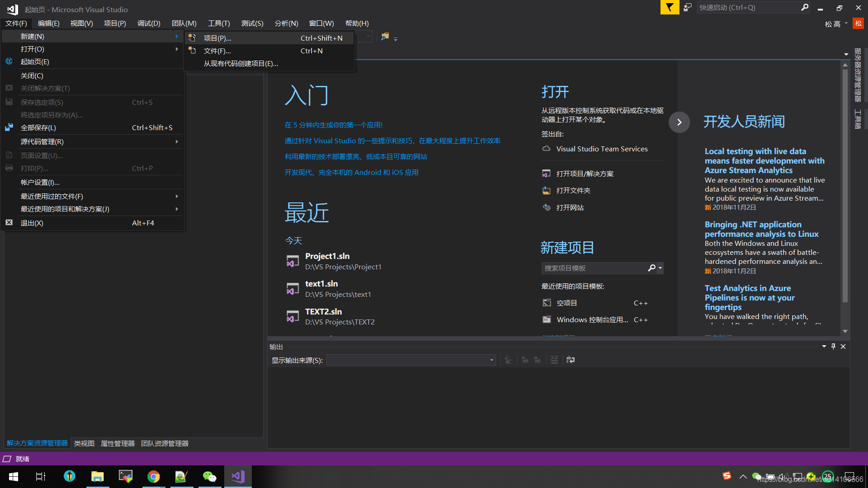Click the 打开项目/解决方案 link

pyautogui.click(x=585, y=174)
